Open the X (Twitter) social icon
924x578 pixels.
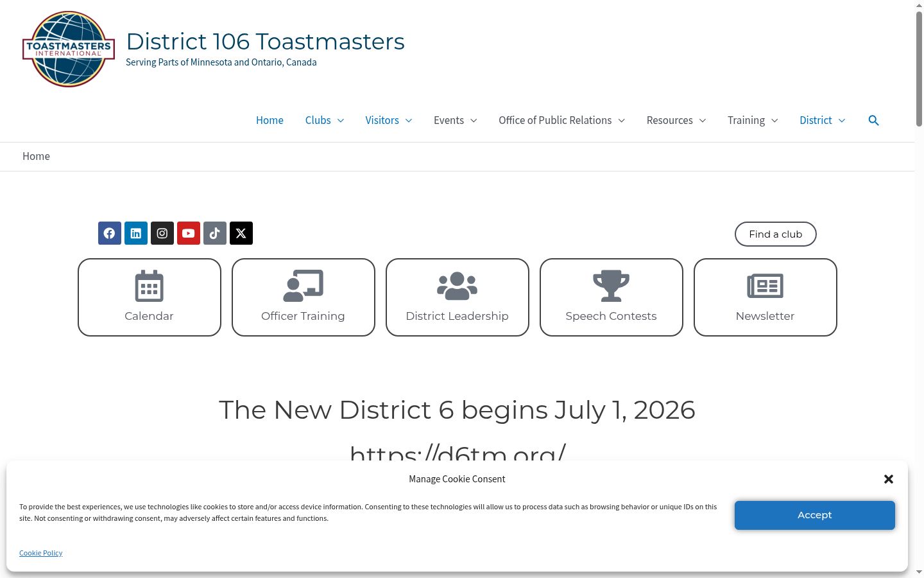click(x=241, y=233)
